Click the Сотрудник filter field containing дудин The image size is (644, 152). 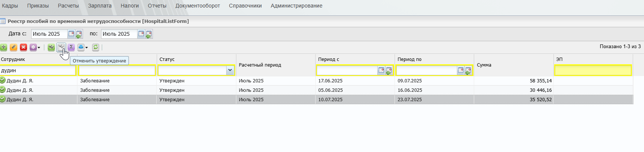[38, 70]
